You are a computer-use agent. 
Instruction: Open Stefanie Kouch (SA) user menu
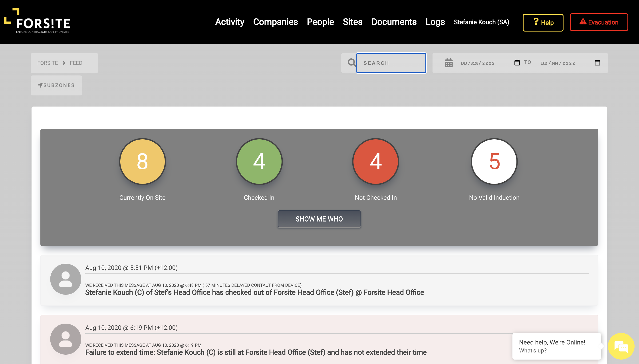[481, 22]
